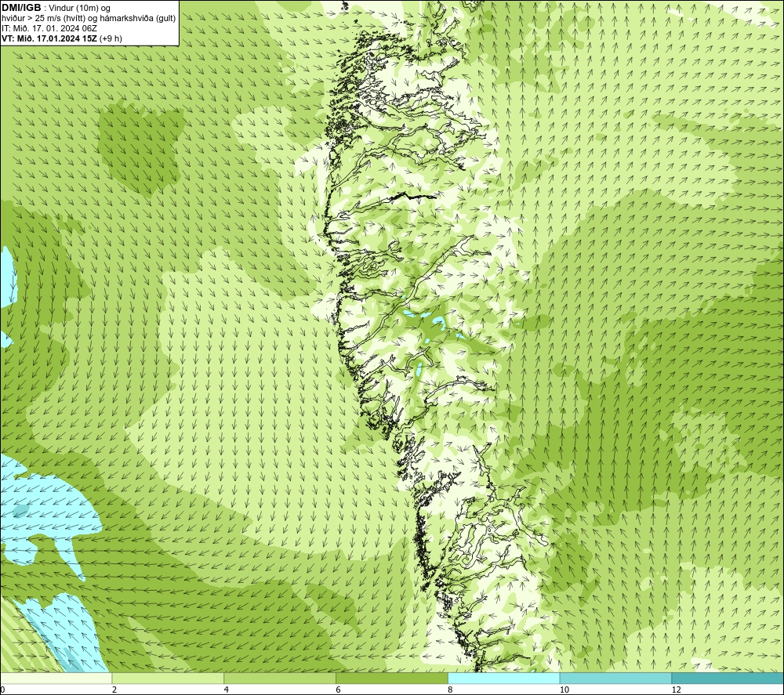Click the scale label "4"
Viewport: 784px width, 695px height.
227,690
